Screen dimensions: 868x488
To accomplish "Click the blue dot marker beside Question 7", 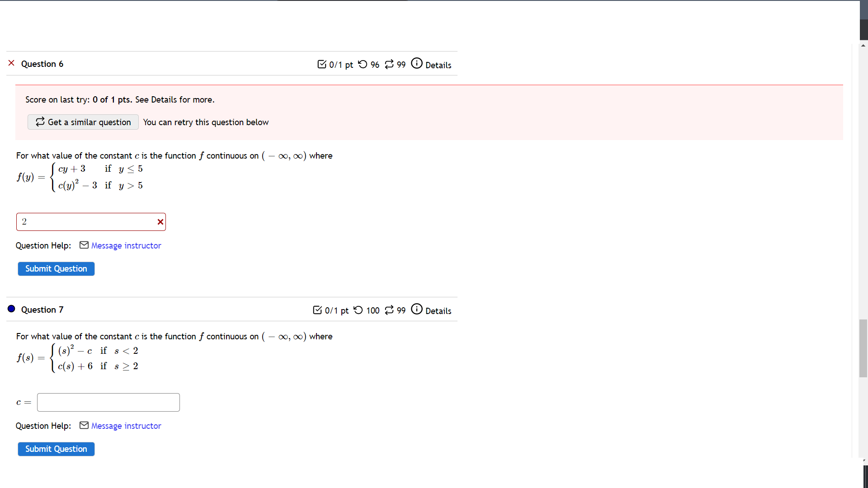I will 11,309.
